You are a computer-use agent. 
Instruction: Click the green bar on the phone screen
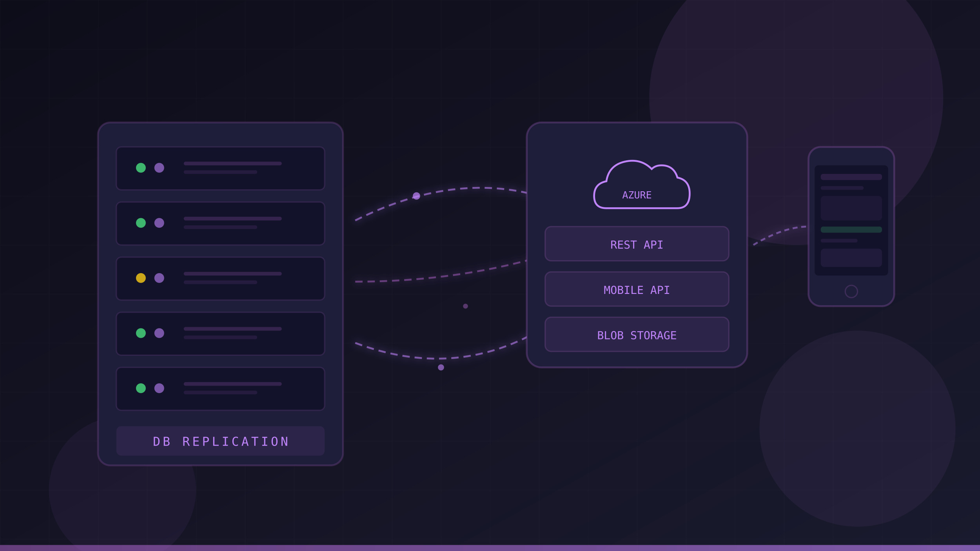click(851, 230)
